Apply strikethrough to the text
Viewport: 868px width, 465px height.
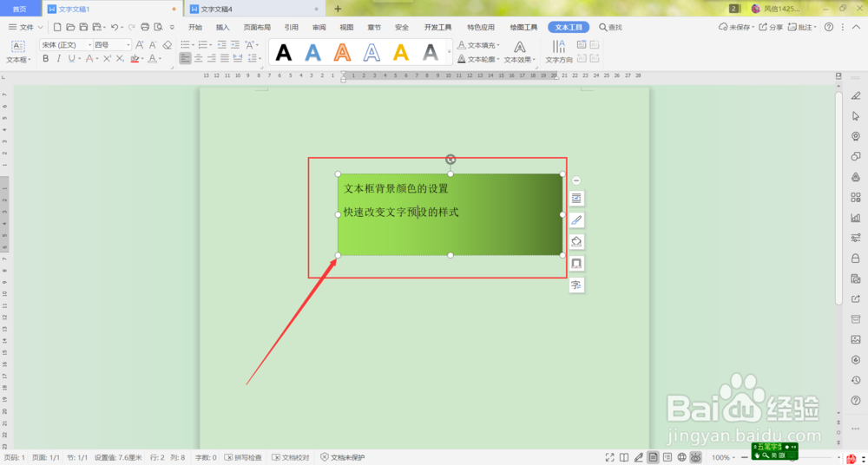(89, 58)
